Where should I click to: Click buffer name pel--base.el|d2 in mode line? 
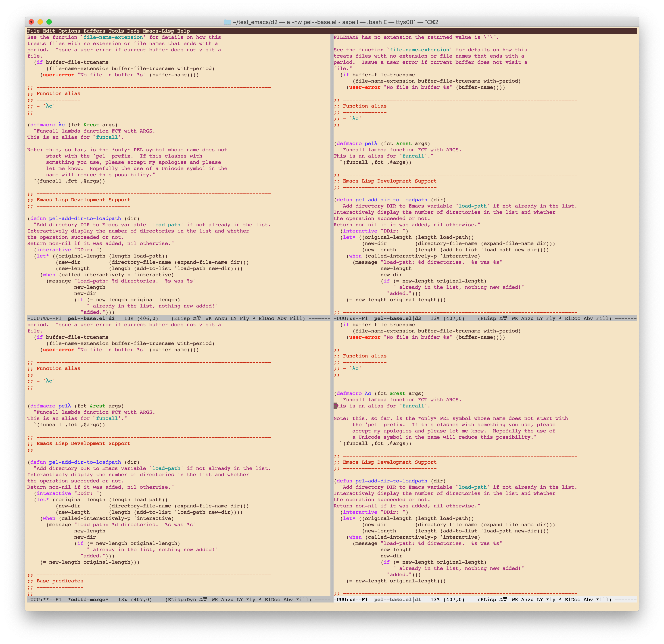[91, 318]
